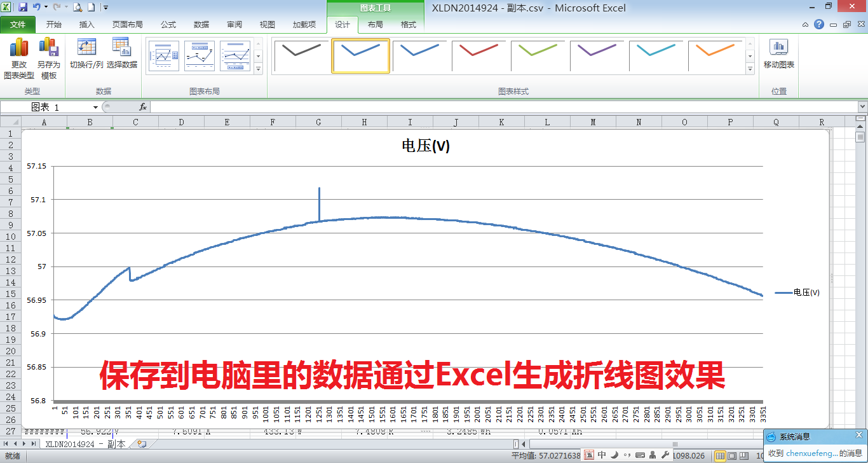This screenshot has height=463, width=868.
Task: Select second chart layout thumbnail
Action: [200, 56]
